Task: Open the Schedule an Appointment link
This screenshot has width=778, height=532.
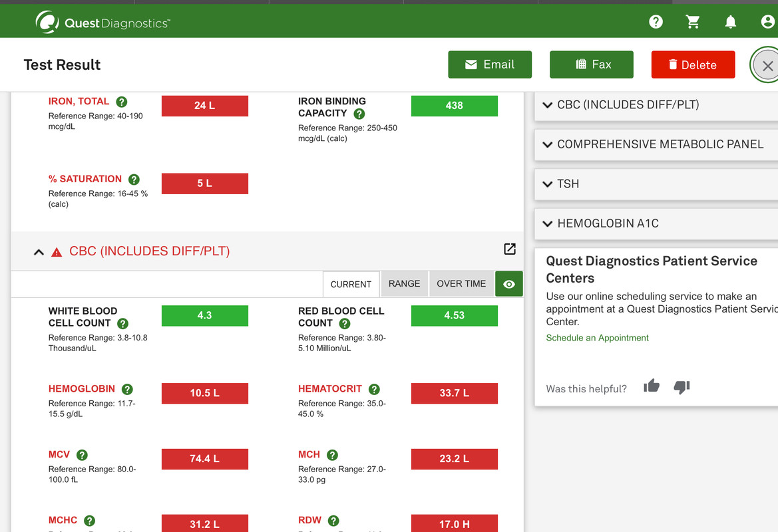Action: click(598, 338)
